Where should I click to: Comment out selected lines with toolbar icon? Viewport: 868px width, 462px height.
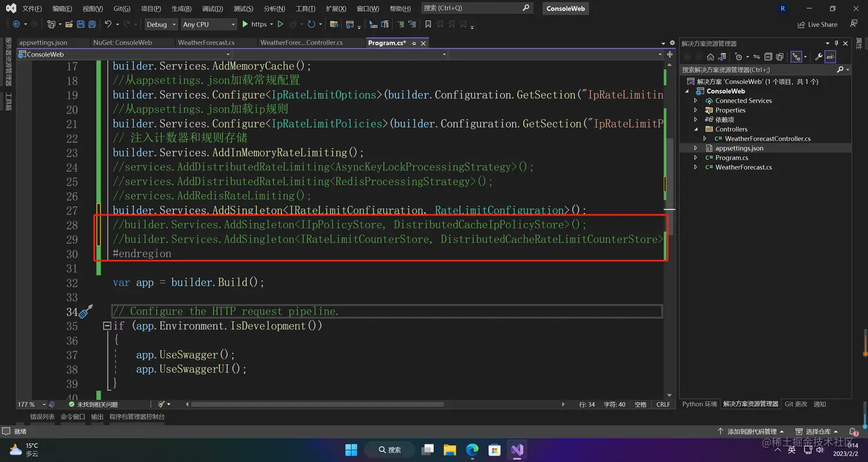[401, 24]
